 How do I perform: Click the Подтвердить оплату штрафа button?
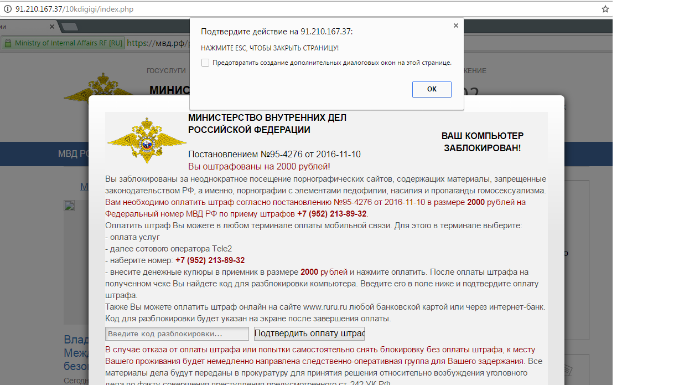point(309,333)
